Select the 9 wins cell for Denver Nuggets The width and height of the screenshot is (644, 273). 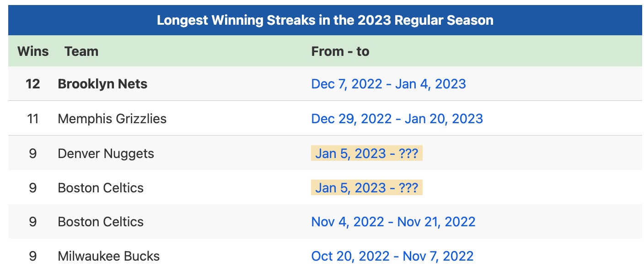(x=33, y=153)
